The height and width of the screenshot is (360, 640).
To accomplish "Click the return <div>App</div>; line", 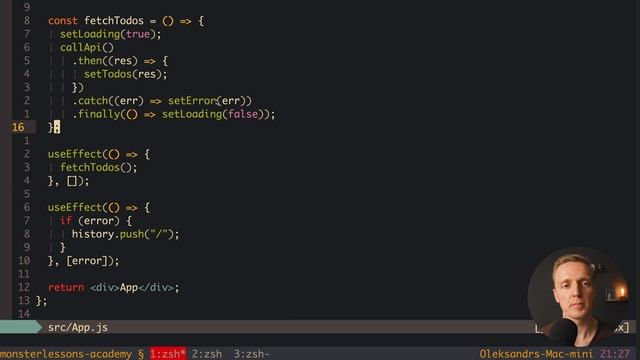I will coord(113,287).
